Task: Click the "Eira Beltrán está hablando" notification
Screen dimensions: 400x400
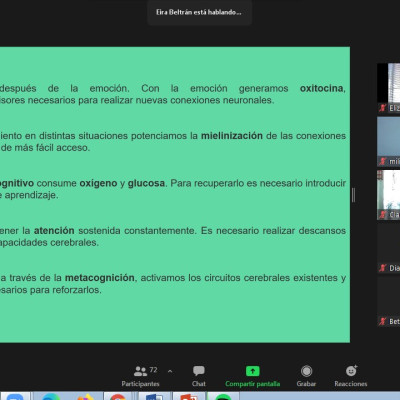Action: point(199,12)
